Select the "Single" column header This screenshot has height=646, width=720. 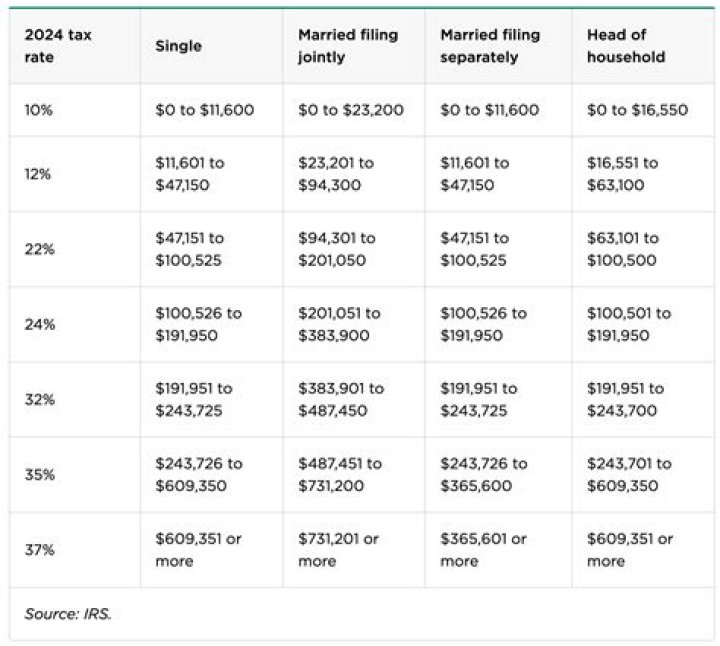pos(177,46)
